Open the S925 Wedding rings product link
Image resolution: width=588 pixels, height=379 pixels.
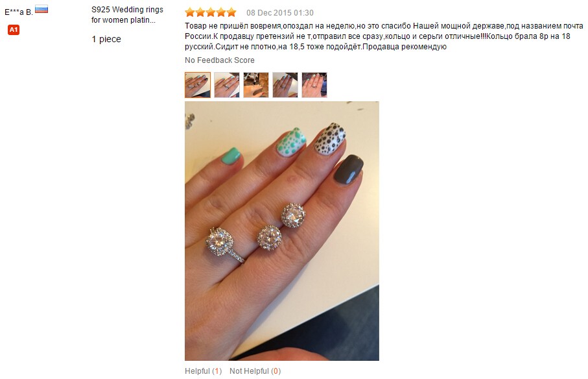[x=127, y=15]
